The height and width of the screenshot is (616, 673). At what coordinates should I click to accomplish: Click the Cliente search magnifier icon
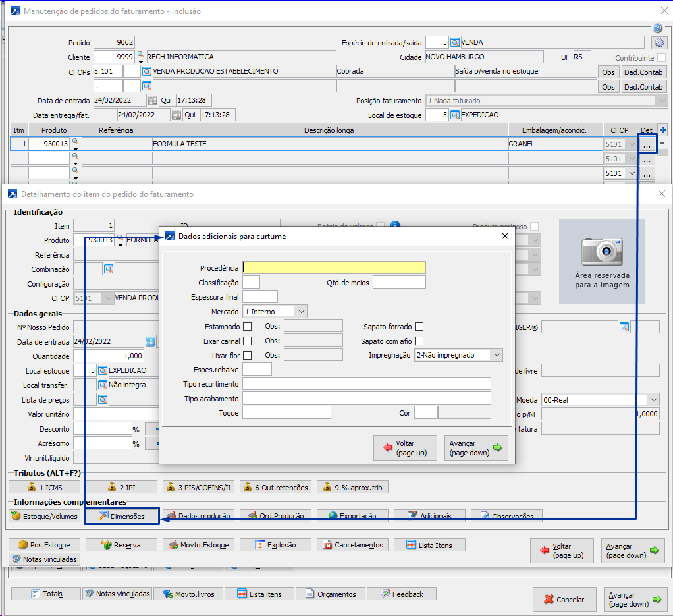tap(140, 55)
